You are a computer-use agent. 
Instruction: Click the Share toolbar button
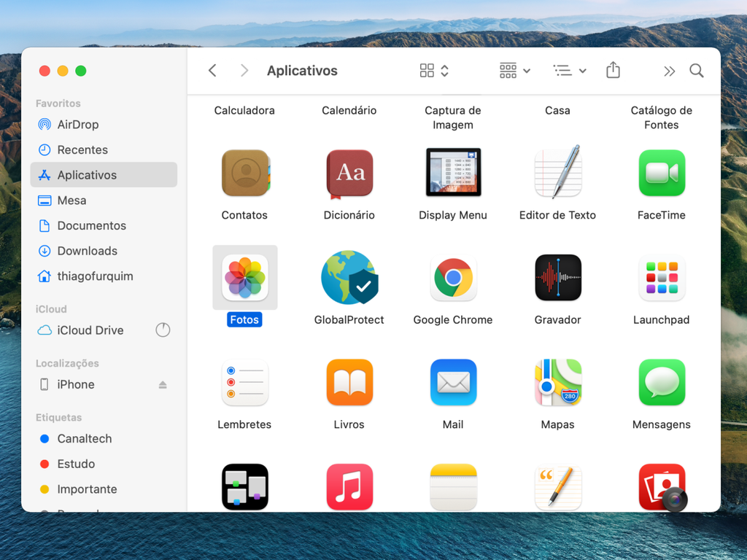click(x=613, y=70)
